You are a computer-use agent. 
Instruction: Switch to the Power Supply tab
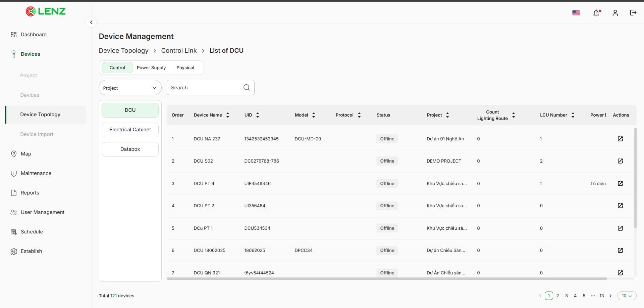point(151,68)
